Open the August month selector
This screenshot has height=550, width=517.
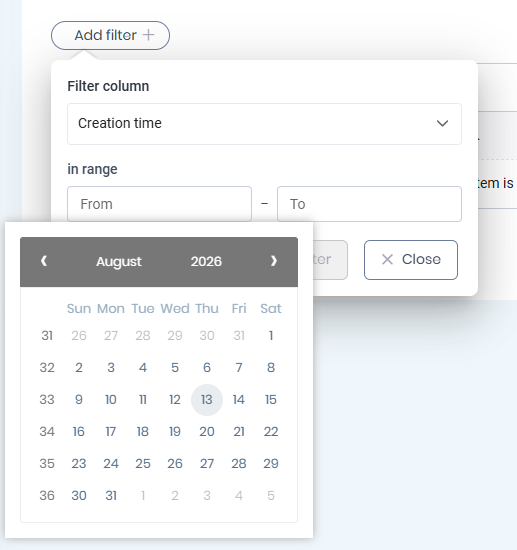pyautogui.click(x=119, y=262)
